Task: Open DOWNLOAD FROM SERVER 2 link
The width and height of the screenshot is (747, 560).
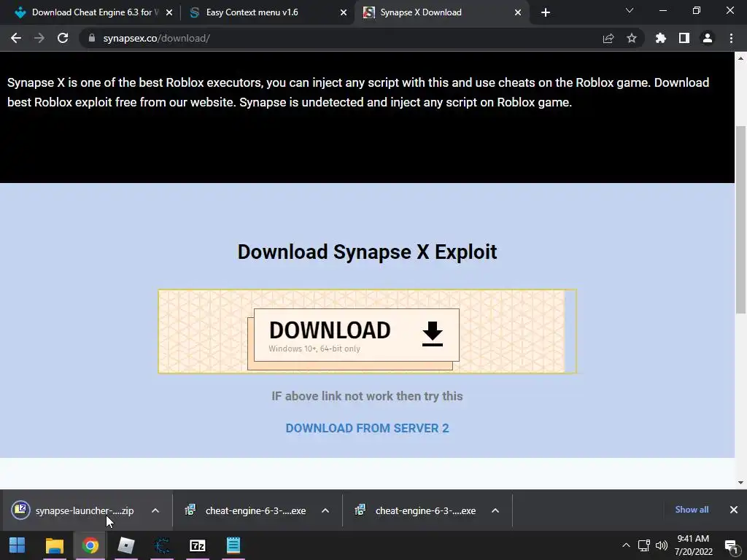Action: point(367,428)
